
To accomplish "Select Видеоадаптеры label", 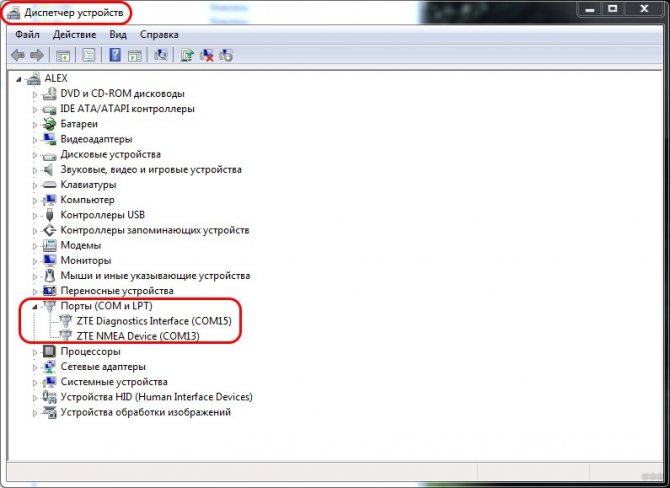I will [x=97, y=139].
